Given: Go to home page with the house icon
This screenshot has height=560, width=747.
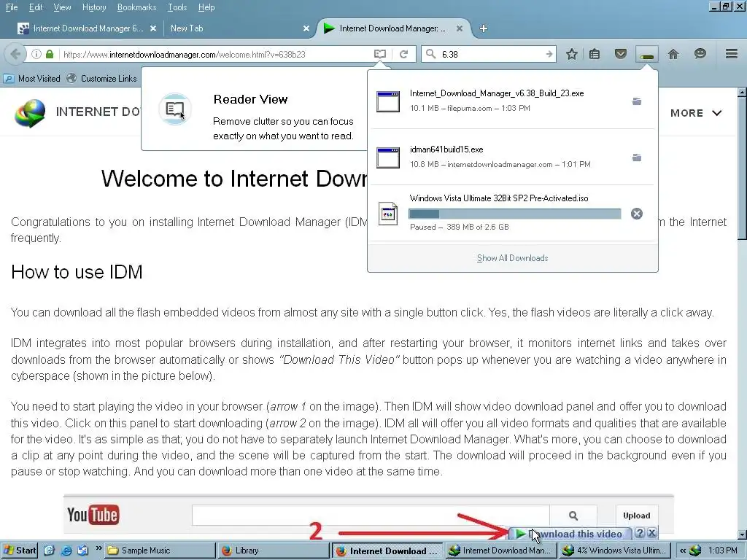Looking at the screenshot, I should pyautogui.click(x=673, y=54).
